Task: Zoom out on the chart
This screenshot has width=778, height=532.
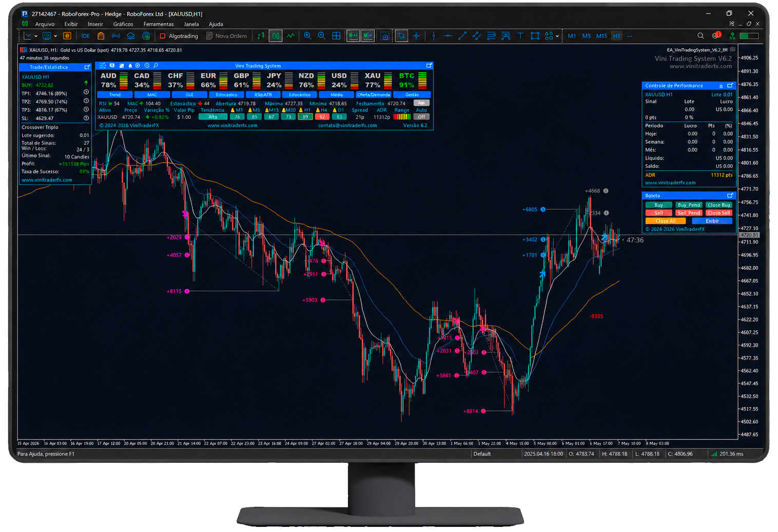Action: tap(322, 36)
